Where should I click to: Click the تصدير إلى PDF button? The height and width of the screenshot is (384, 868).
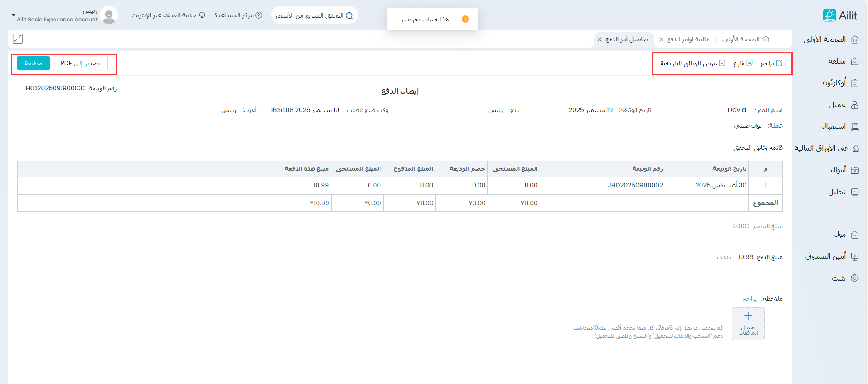click(81, 64)
